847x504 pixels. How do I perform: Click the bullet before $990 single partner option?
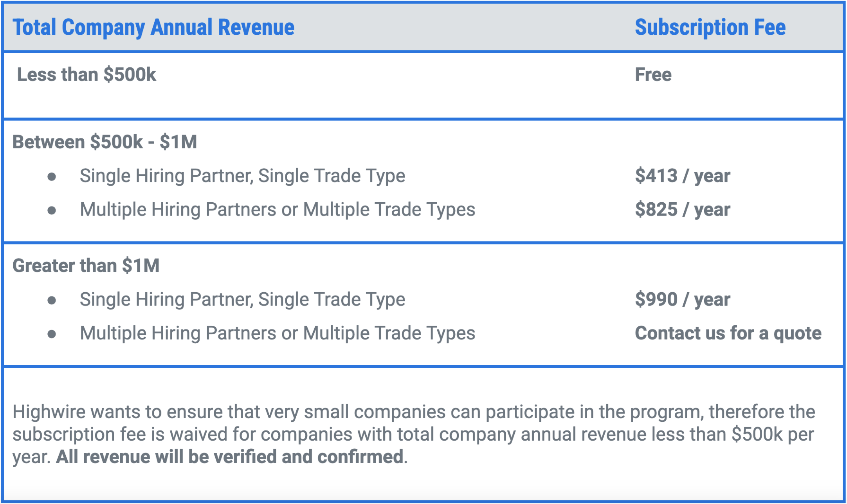(52, 301)
